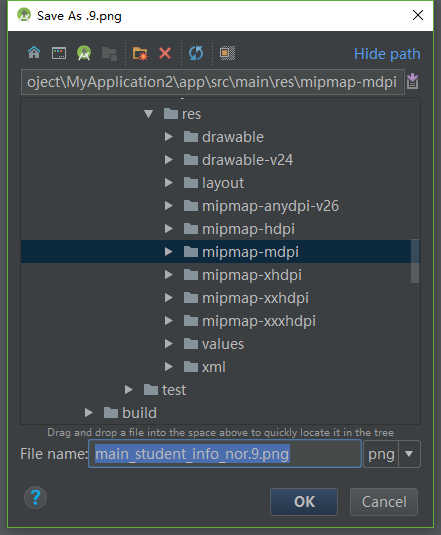Expand the mipmap-xhdpi folder

click(168, 275)
